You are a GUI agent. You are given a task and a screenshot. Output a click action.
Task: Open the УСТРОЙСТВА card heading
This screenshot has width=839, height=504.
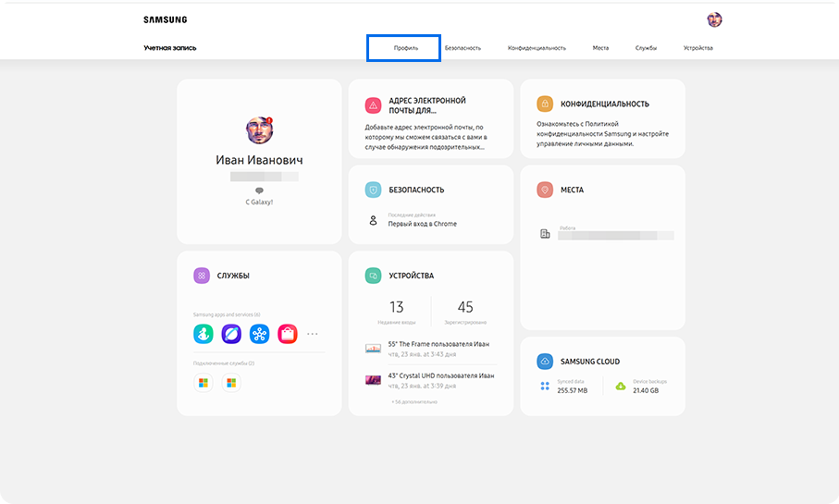pos(411,276)
